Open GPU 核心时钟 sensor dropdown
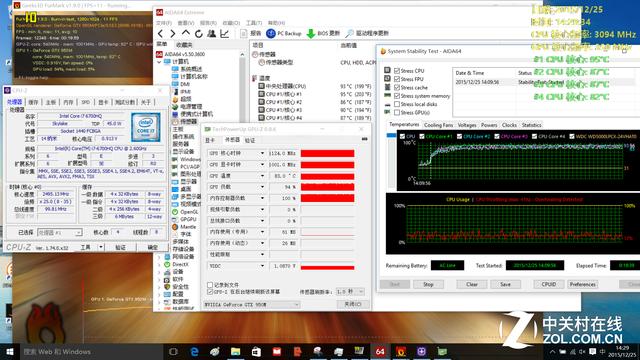 pos(262,153)
